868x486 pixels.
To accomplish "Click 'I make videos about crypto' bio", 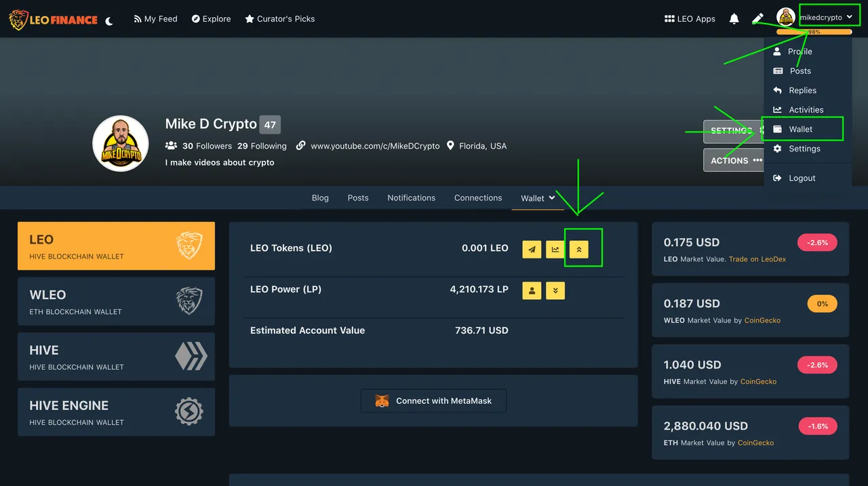I will coord(220,162).
